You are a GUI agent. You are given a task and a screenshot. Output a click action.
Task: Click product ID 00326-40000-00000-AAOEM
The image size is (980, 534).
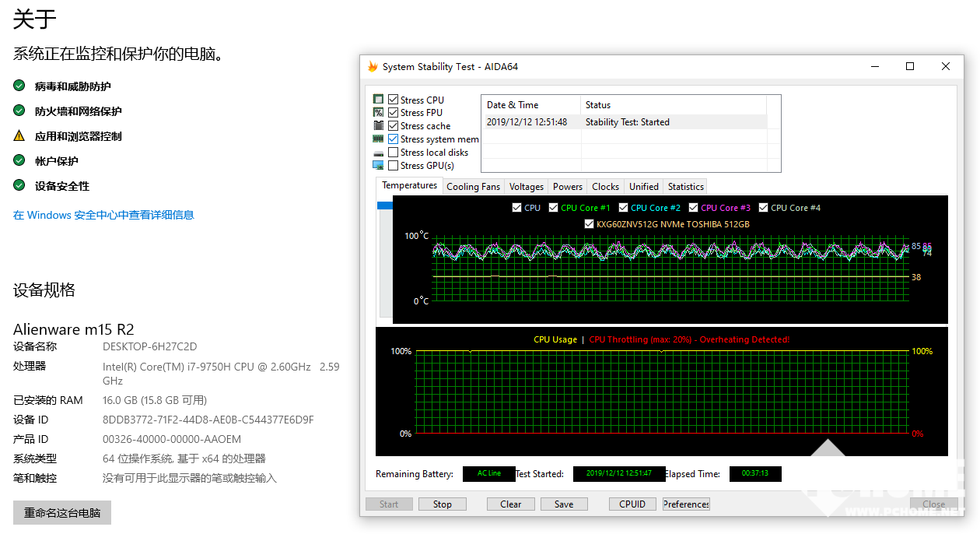tap(172, 439)
